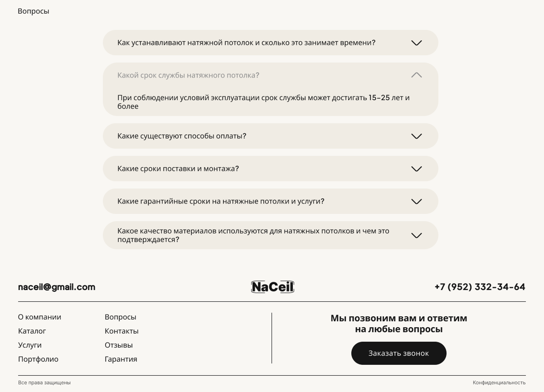The image size is (544, 392).
Task: Select the "Вопросы" footer navigation link
Action: point(120,317)
